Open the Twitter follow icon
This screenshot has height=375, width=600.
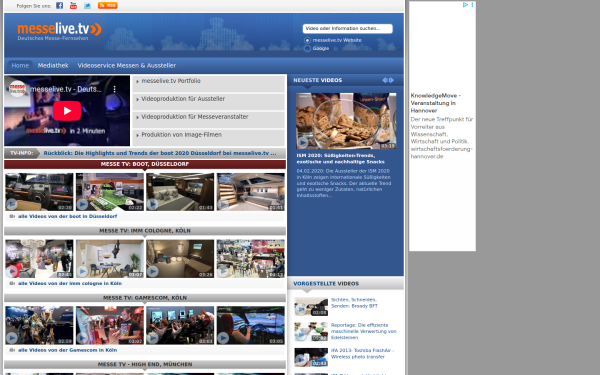point(87,5)
